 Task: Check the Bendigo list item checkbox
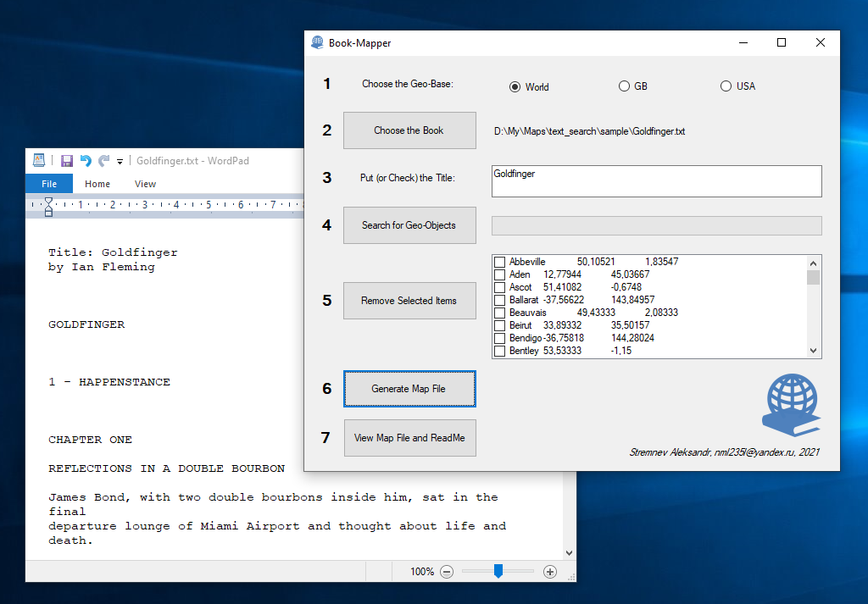tap(499, 339)
